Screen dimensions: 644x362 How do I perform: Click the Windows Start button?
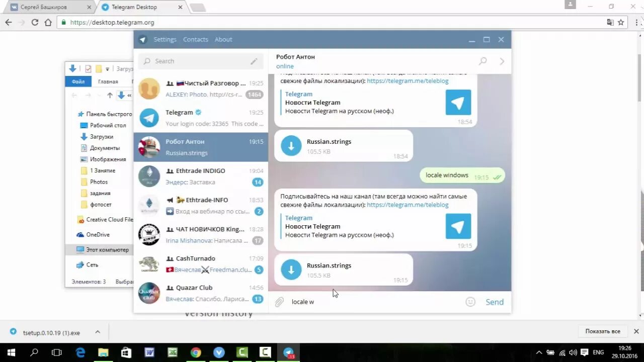click(11, 352)
